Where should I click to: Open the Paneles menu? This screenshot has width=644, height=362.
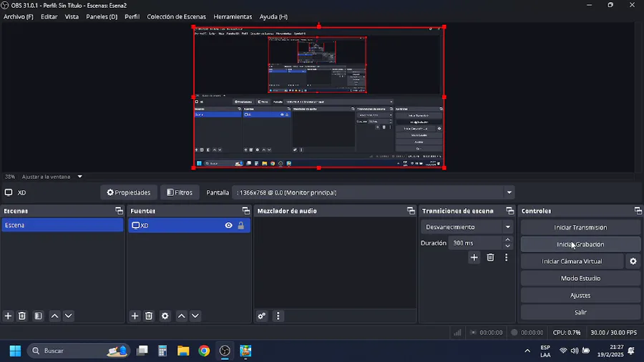tap(102, 17)
